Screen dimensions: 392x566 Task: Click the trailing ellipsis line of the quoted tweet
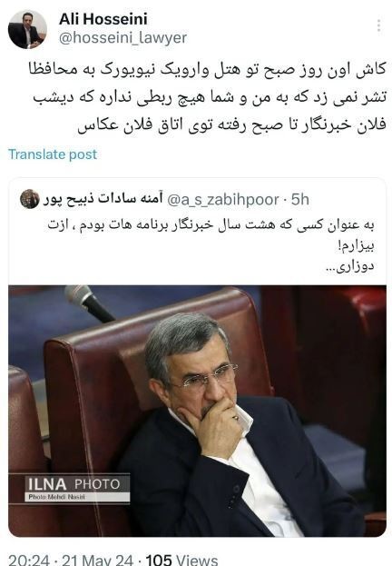tap(350, 267)
